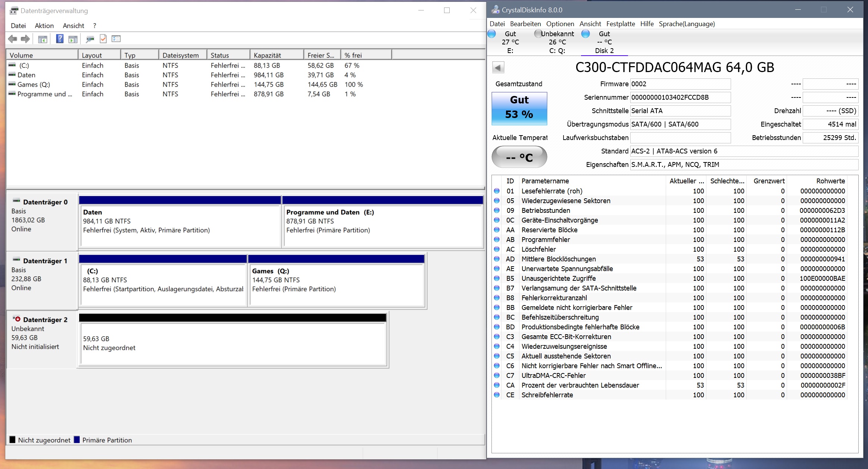Image resolution: width=868 pixels, height=469 pixels.
Task: Click previous disk arrow in CrystalDiskInfo
Action: click(x=498, y=68)
